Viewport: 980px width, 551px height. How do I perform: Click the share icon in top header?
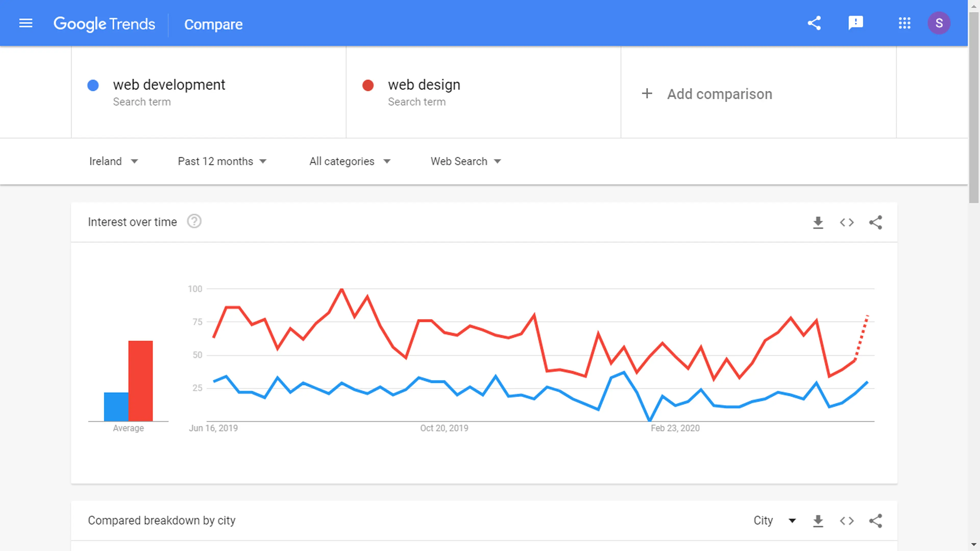pyautogui.click(x=814, y=23)
